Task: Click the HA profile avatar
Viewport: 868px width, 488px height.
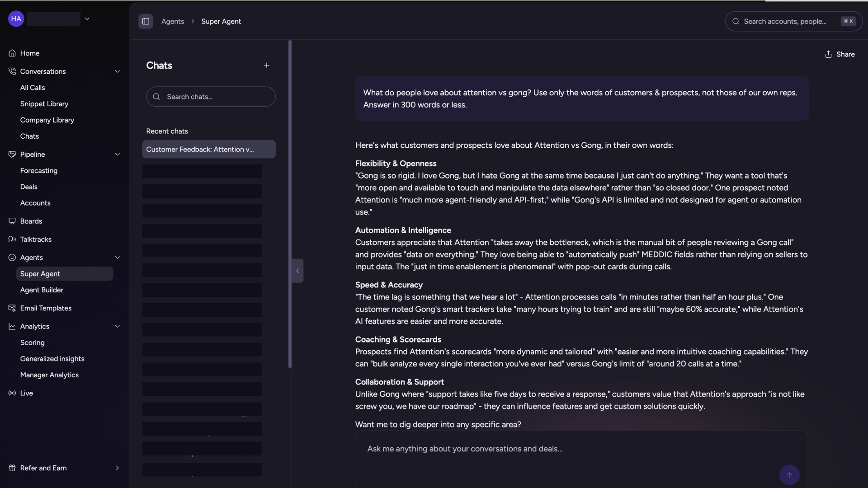Action: [16, 19]
